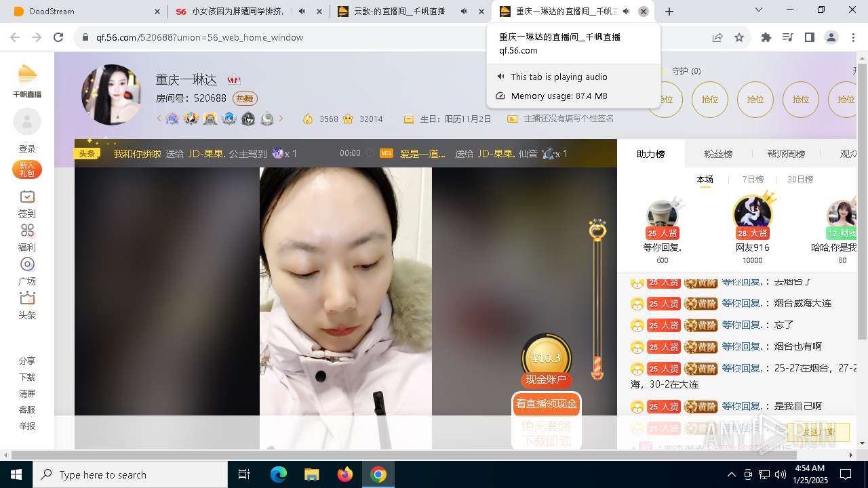
Task: Click the 登录 avatar icon
Action: click(x=27, y=122)
